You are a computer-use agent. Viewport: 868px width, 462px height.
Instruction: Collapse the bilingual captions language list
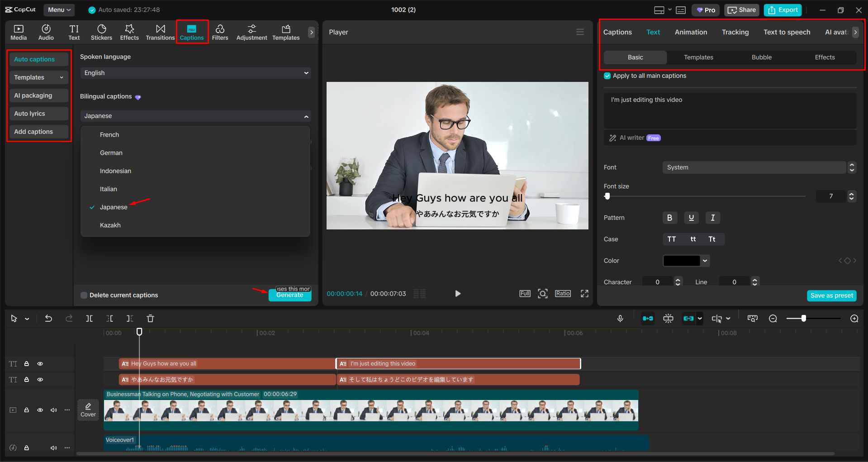(307, 116)
